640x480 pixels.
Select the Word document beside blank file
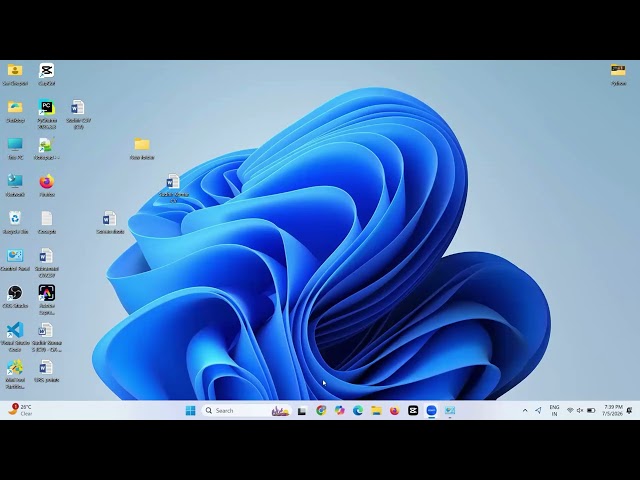tap(110, 222)
